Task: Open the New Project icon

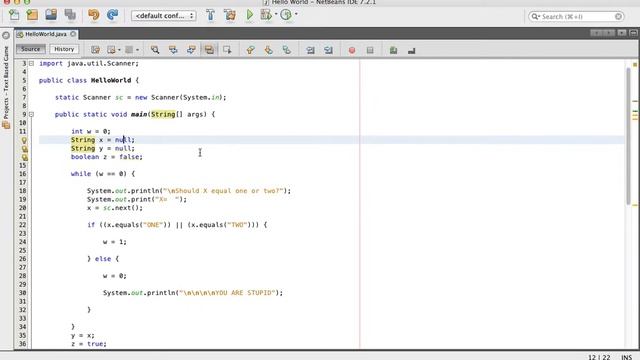Action: 32,15
